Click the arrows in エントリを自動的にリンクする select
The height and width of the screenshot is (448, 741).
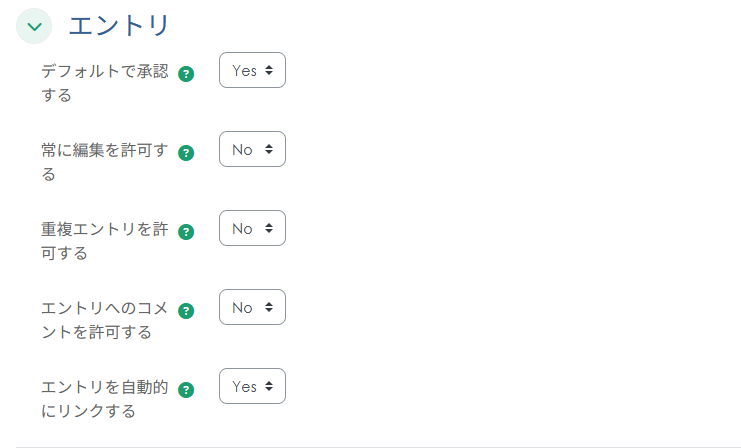click(270, 387)
